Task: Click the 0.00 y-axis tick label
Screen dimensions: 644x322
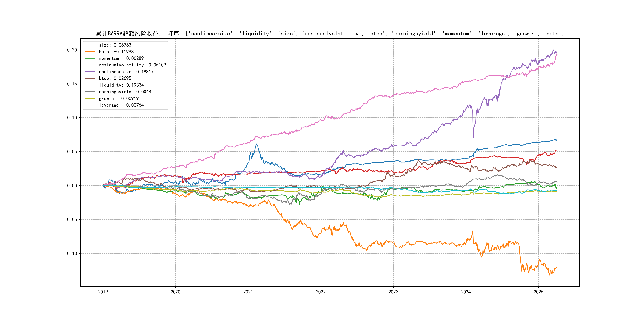Action: [x=72, y=186]
